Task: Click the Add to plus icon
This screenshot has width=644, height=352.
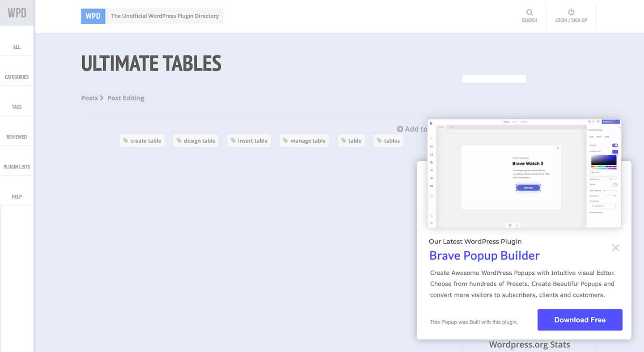Action: 400,129
